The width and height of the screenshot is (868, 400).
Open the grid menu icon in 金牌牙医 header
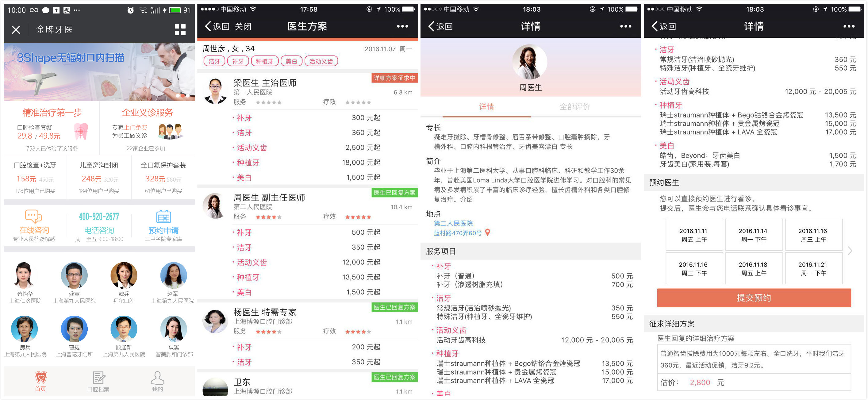(x=180, y=30)
